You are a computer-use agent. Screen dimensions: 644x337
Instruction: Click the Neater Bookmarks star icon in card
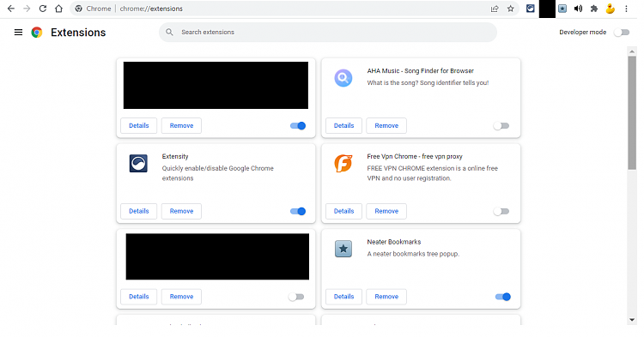pyautogui.click(x=343, y=249)
